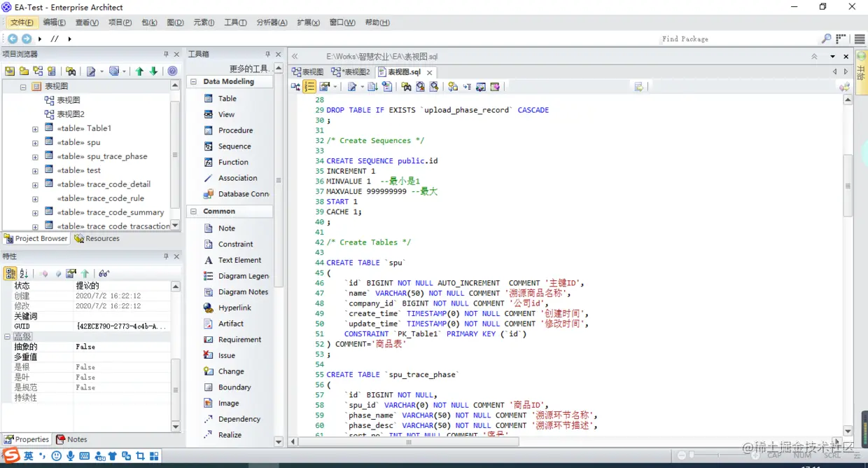
Task: Toggle categorized view in properties panel
Action: coord(10,273)
